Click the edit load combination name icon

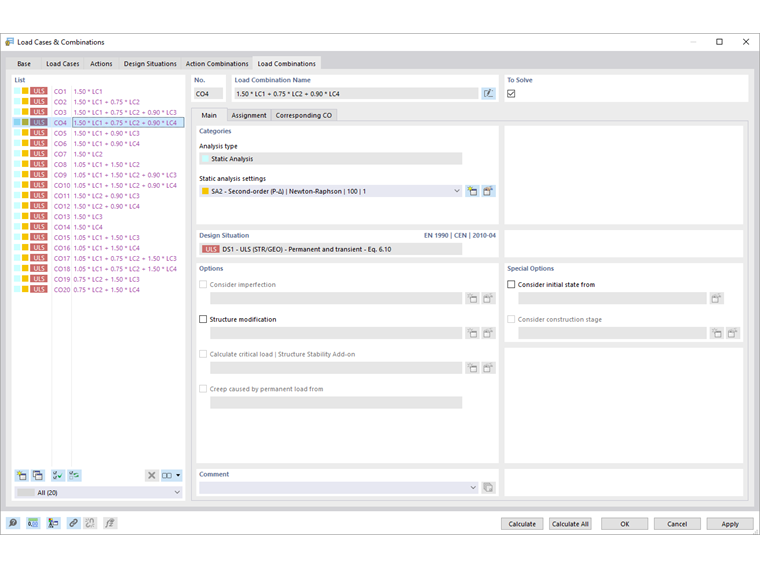pos(488,94)
